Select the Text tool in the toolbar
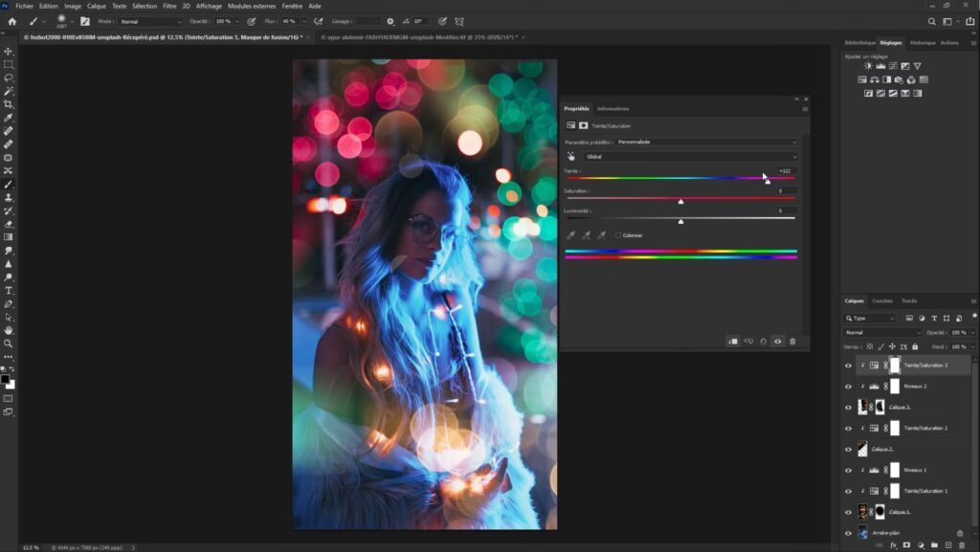The image size is (980, 552). (9, 290)
